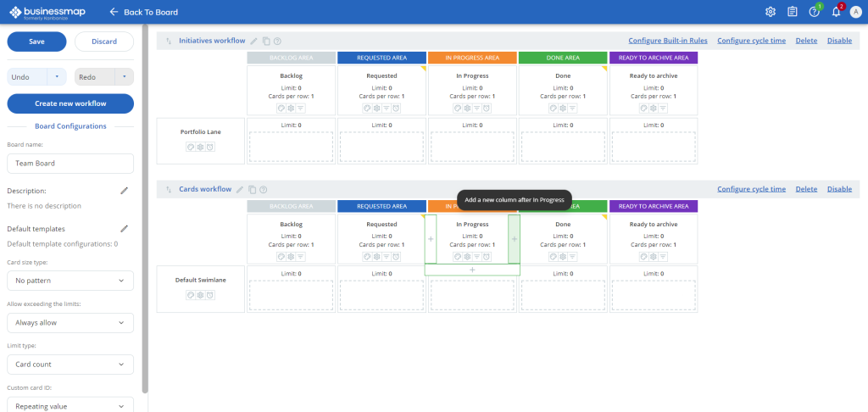Open gear settings of Initiatives workflow Backlog column
868x412 pixels.
(291, 109)
